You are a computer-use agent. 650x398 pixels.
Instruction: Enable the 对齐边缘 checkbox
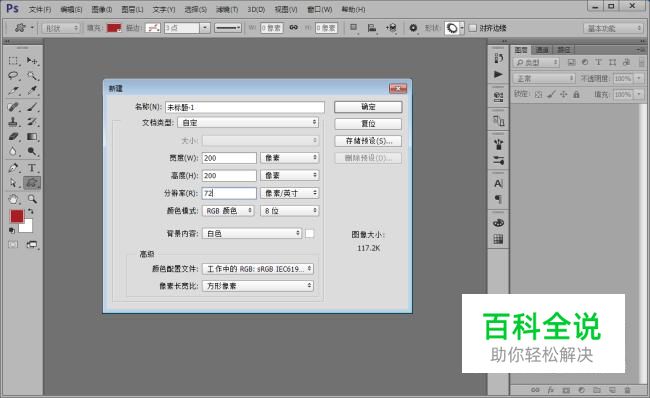coord(473,28)
